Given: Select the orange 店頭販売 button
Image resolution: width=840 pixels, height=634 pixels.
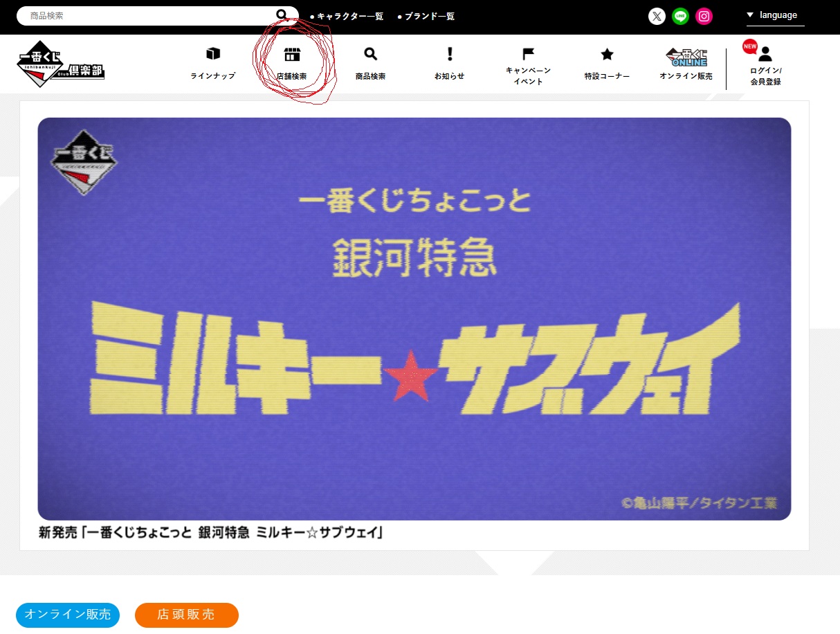Looking at the screenshot, I should (x=186, y=615).
